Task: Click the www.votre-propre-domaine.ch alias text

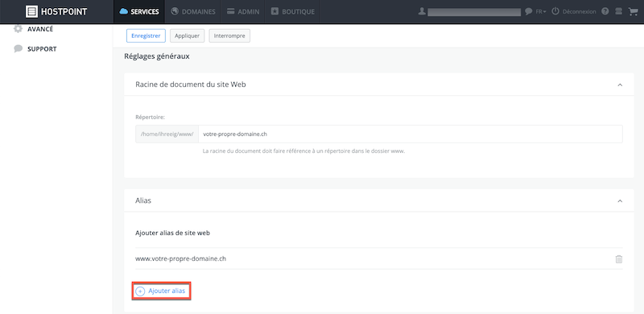Action: (180, 259)
